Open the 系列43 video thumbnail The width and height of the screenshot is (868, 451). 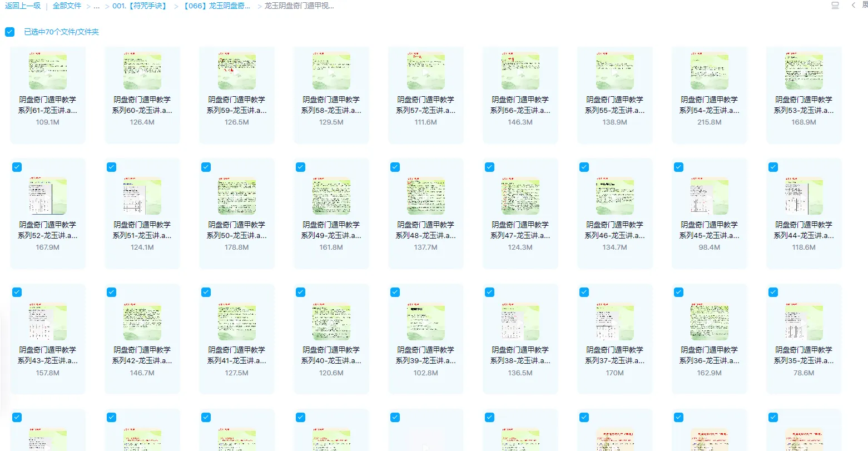[x=48, y=321]
